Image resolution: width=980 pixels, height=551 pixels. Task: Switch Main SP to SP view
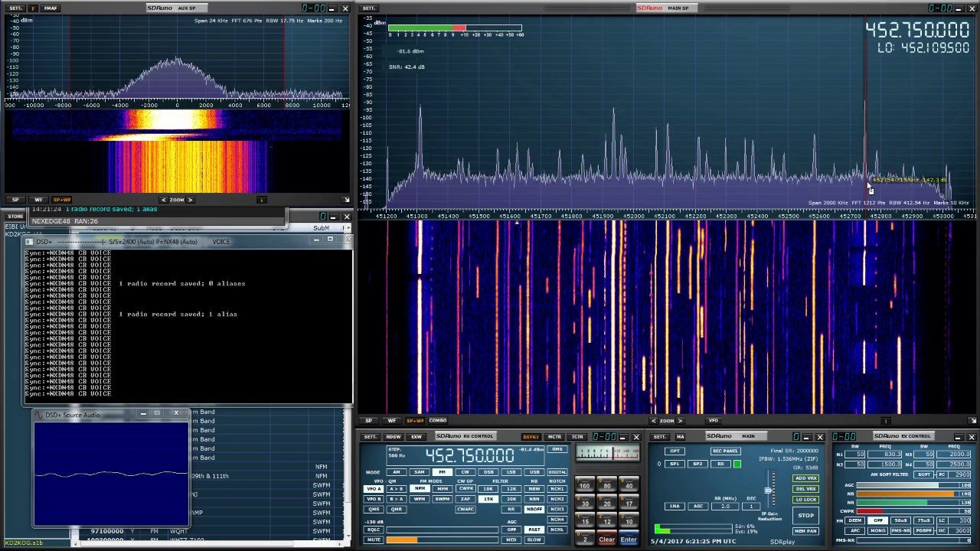pos(368,420)
